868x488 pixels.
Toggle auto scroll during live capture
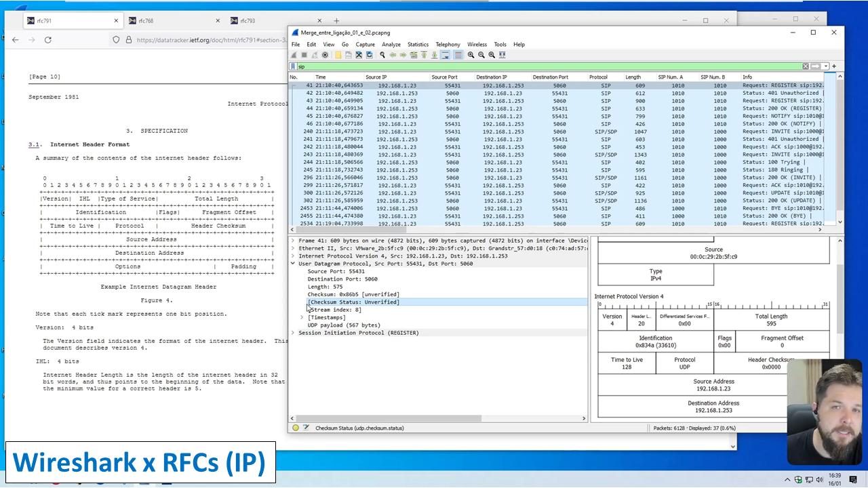tap(445, 55)
